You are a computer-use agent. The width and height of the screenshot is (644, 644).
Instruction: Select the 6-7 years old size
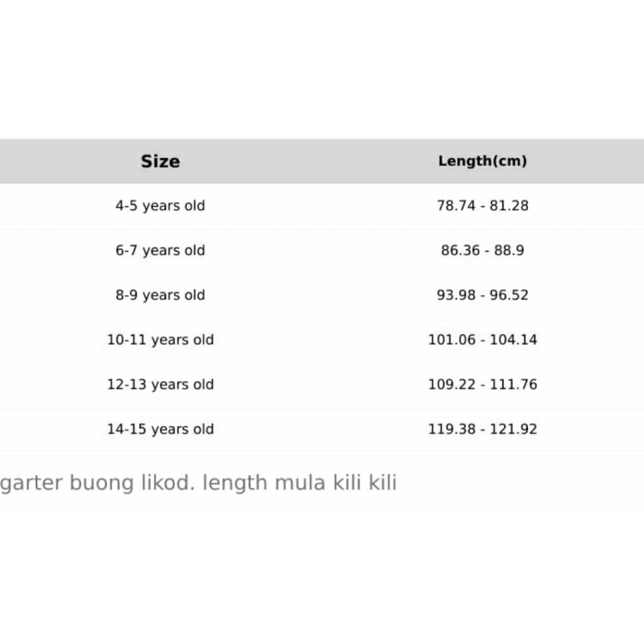coord(160,250)
